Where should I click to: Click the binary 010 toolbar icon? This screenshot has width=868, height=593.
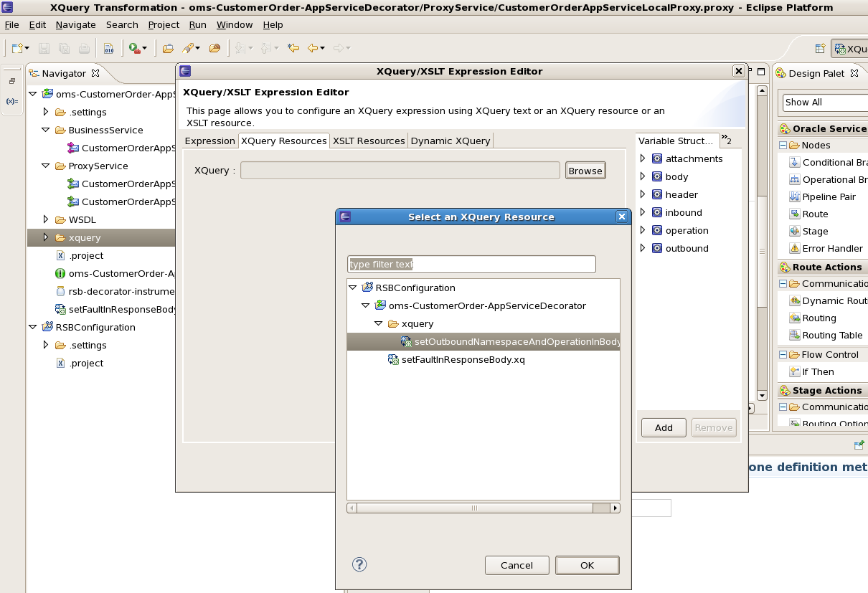coord(108,48)
